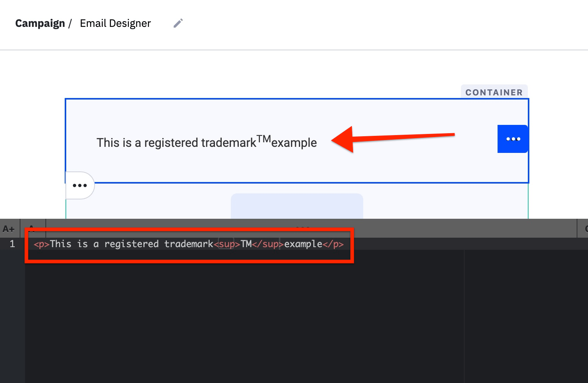Click the partially visible button at the toolbar's right edge
Viewport: 588px width, 383px height.
point(586,228)
